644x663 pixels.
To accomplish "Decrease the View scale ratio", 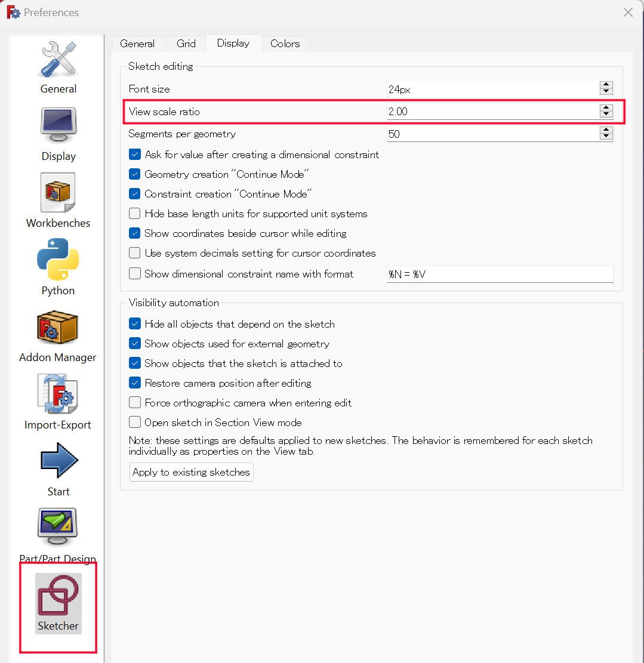I will (606, 114).
